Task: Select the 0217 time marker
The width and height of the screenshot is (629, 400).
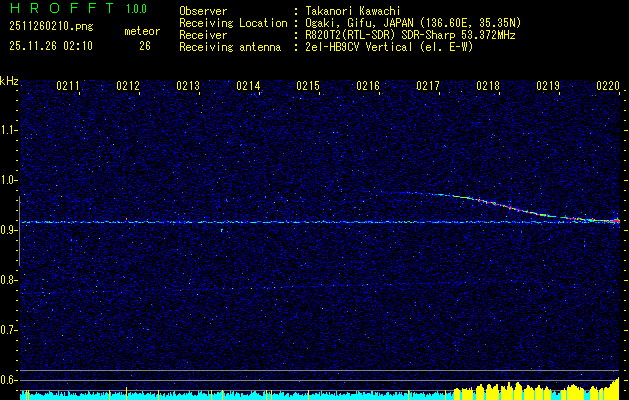Action: 428,87
